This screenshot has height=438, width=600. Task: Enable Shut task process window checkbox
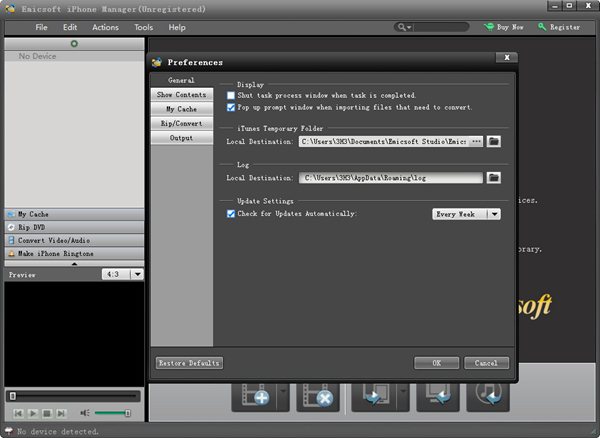[231, 95]
